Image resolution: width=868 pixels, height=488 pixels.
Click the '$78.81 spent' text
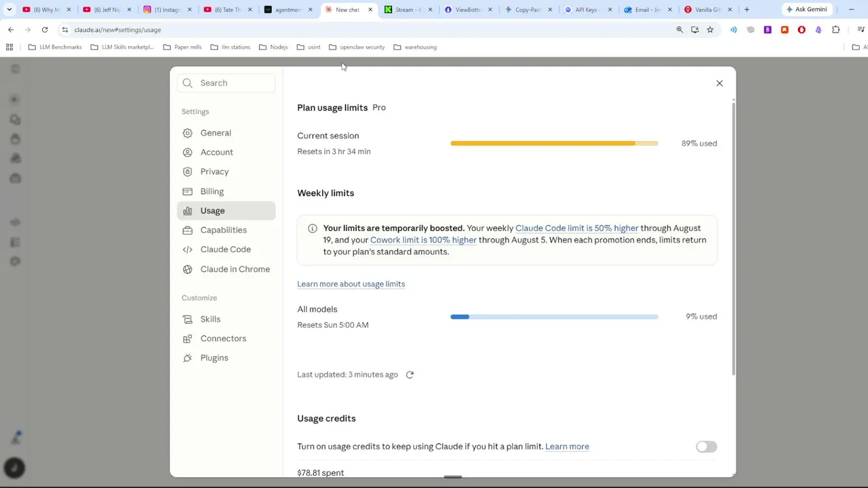(x=320, y=472)
